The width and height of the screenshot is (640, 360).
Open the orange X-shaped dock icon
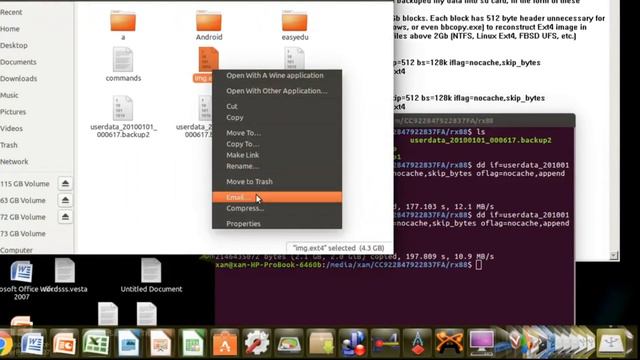click(449, 344)
